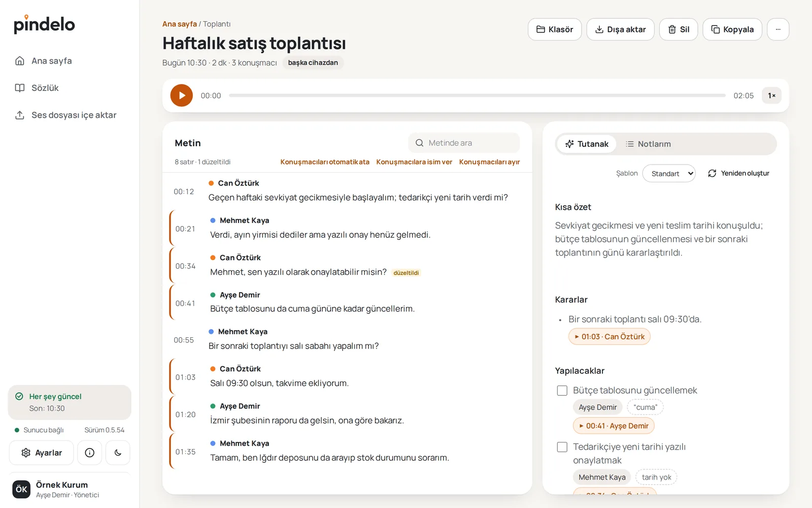
Task: Jump to the 01:03 · Can Öztürk timestamp chip
Action: 609,337
